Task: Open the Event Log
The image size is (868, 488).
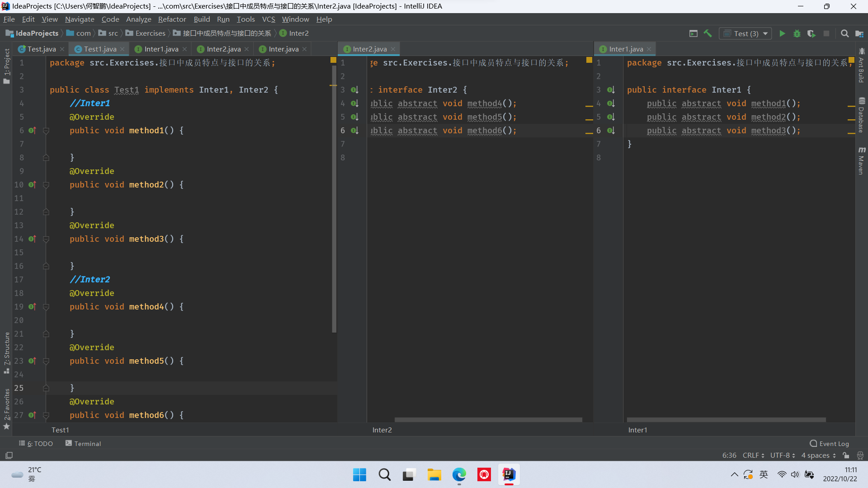Action: [x=830, y=444]
